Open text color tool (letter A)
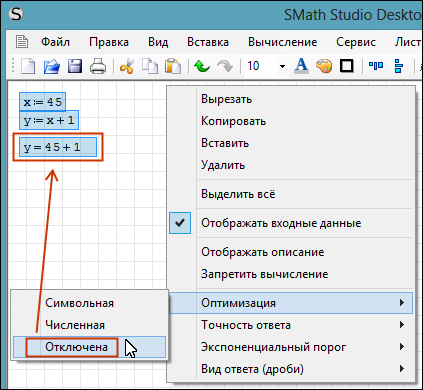 301,66
